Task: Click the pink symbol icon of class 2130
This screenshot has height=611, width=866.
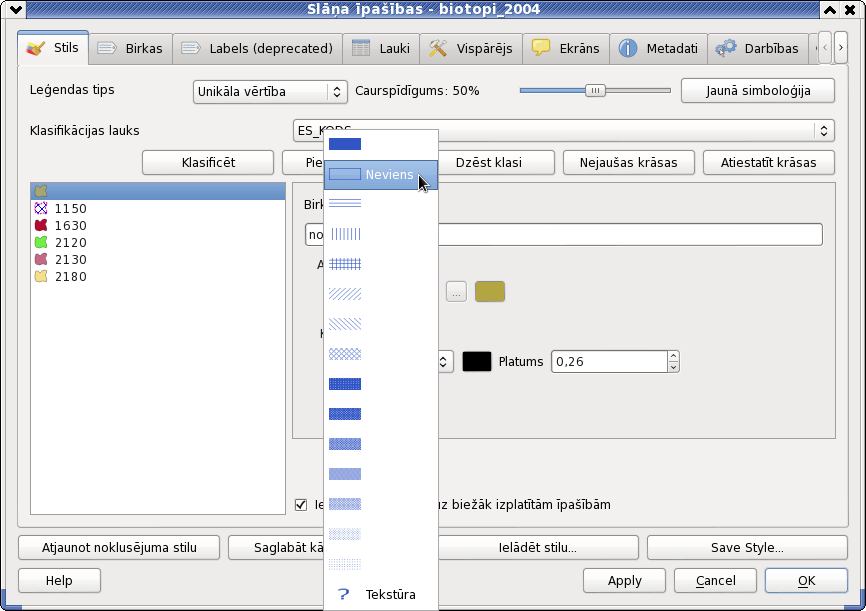Action: tap(41, 259)
